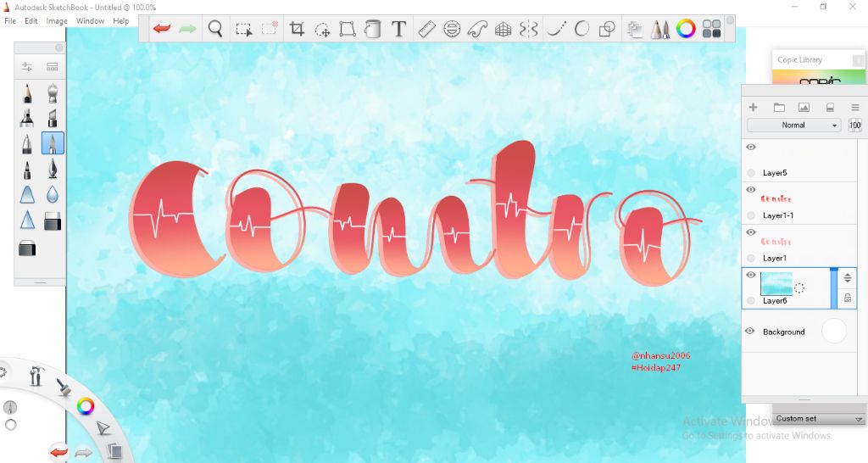868x463 pixels.
Task: Select the Text tool
Action: pos(398,28)
